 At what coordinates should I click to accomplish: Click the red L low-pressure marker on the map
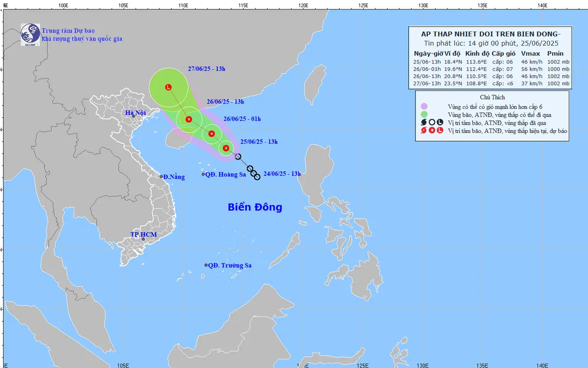(169, 87)
